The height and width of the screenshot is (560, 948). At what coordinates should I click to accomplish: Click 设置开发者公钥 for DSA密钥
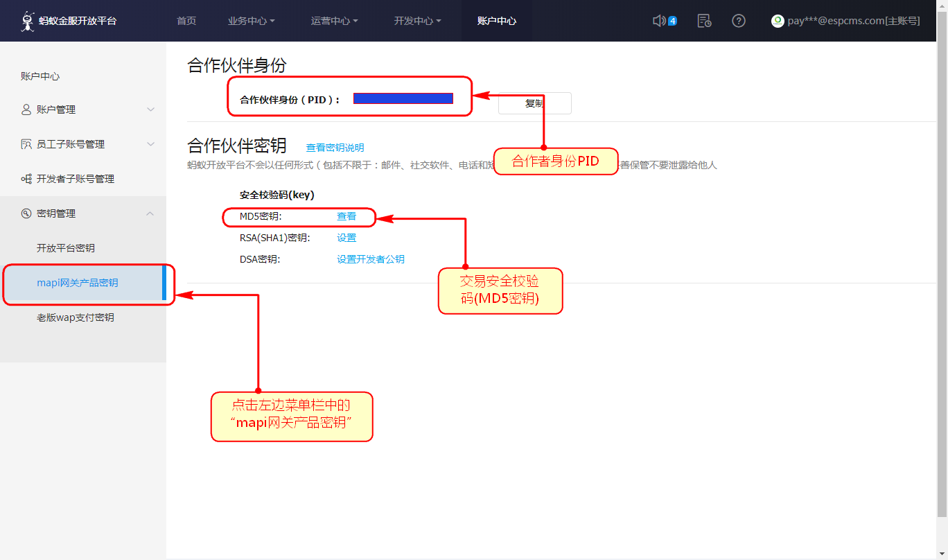[x=371, y=259]
